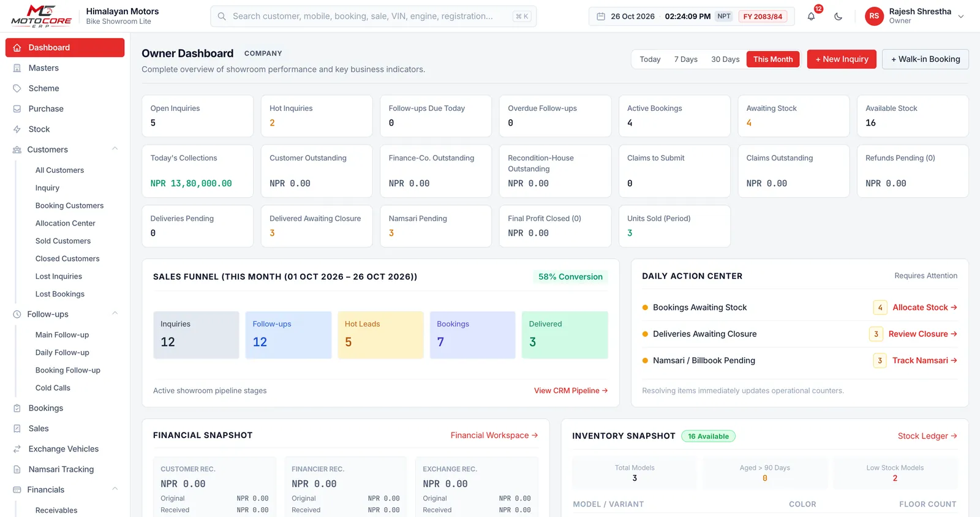Image resolution: width=980 pixels, height=517 pixels.
Task: Open the Review Closure link
Action: pos(923,334)
